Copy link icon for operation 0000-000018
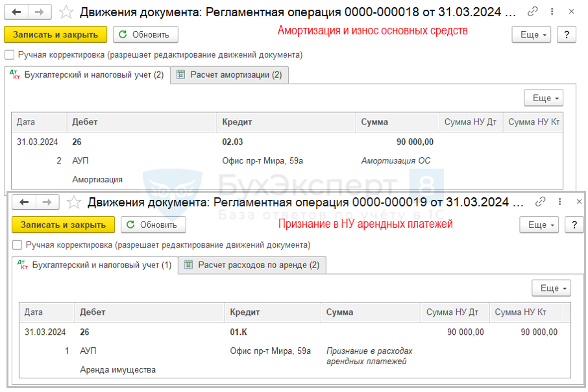 pyautogui.click(x=533, y=12)
